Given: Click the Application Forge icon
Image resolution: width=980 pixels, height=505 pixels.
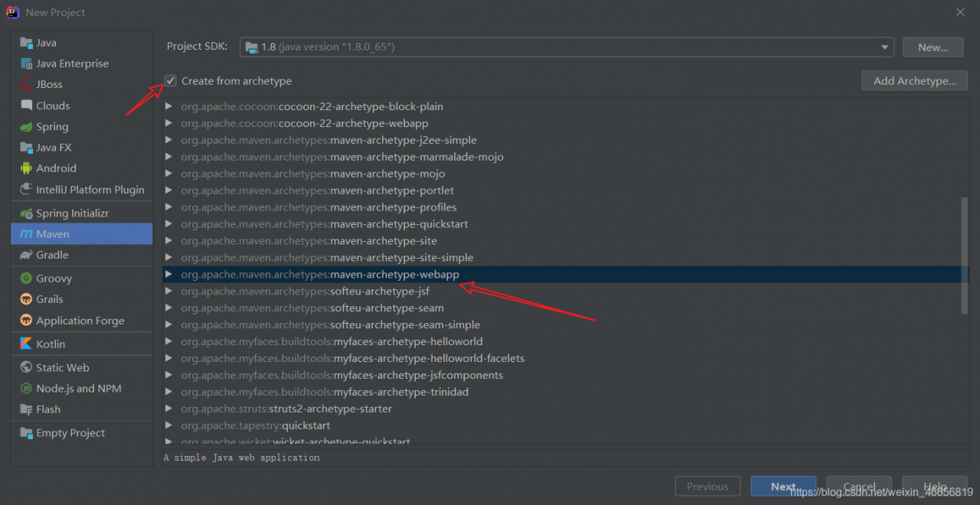Looking at the screenshot, I should point(26,321).
